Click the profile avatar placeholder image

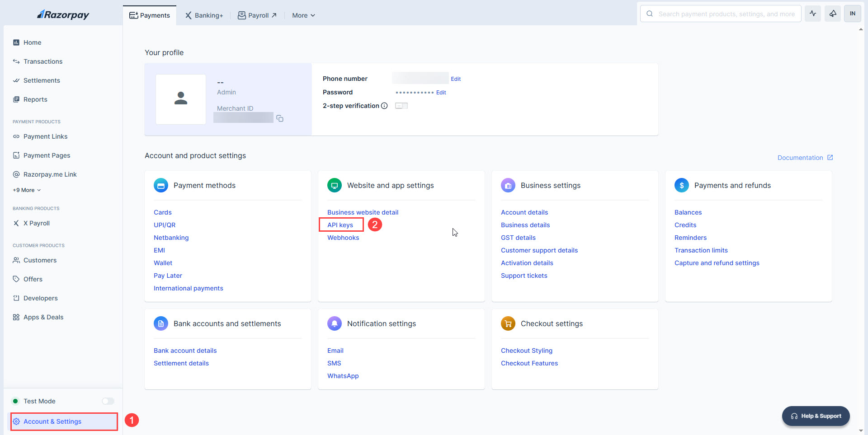pos(181,99)
